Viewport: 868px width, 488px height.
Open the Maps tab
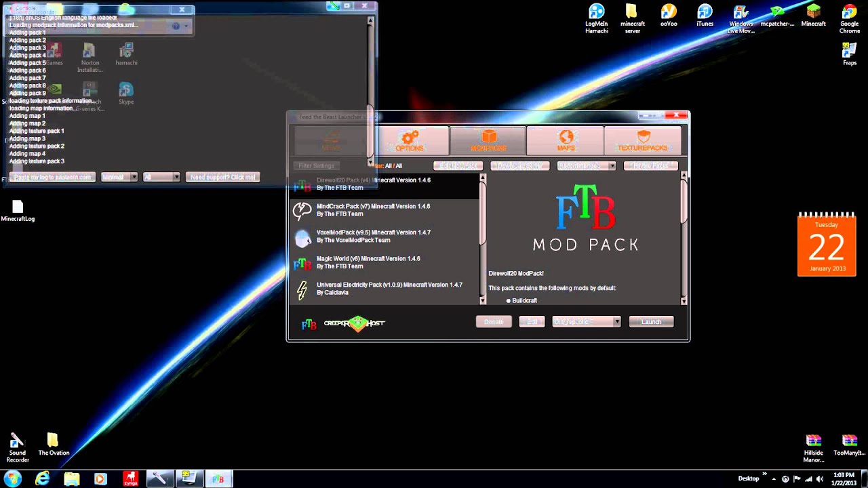click(x=566, y=140)
